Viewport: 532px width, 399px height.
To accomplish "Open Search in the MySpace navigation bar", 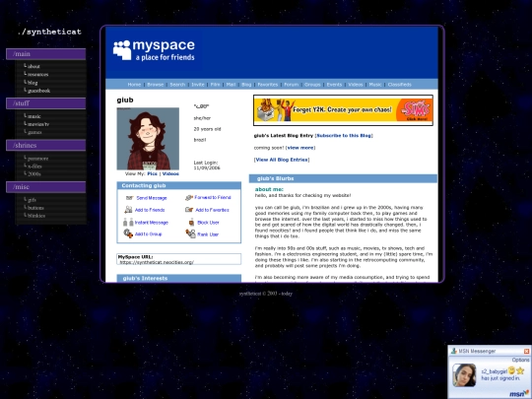I will tap(177, 85).
